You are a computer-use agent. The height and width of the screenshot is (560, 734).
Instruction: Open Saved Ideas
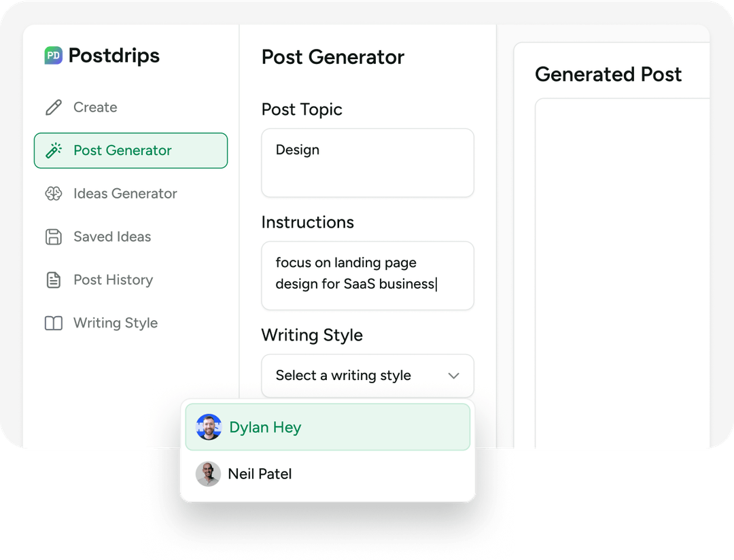tap(112, 237)
